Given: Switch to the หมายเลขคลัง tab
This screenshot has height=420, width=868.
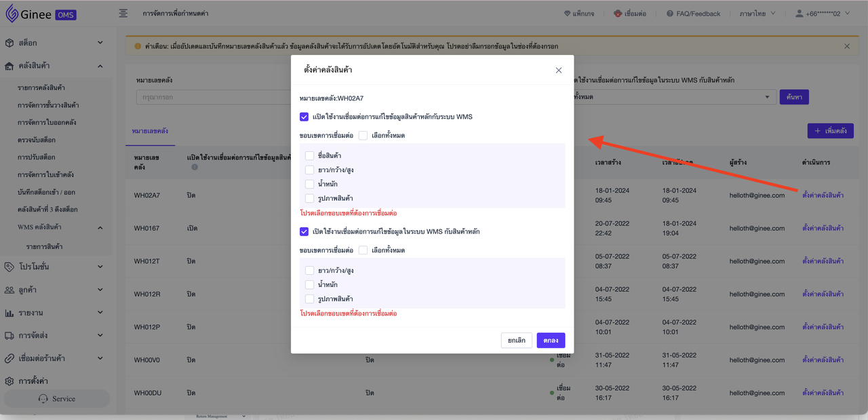Looking at the screenshot, I should tap(150, 130).
